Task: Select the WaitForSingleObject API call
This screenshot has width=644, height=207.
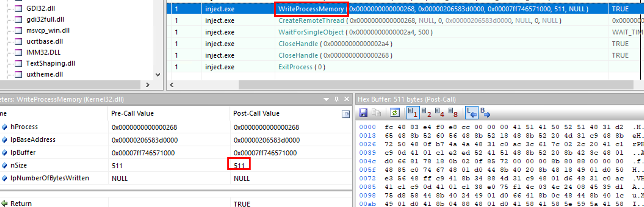Action: (310, 32)
